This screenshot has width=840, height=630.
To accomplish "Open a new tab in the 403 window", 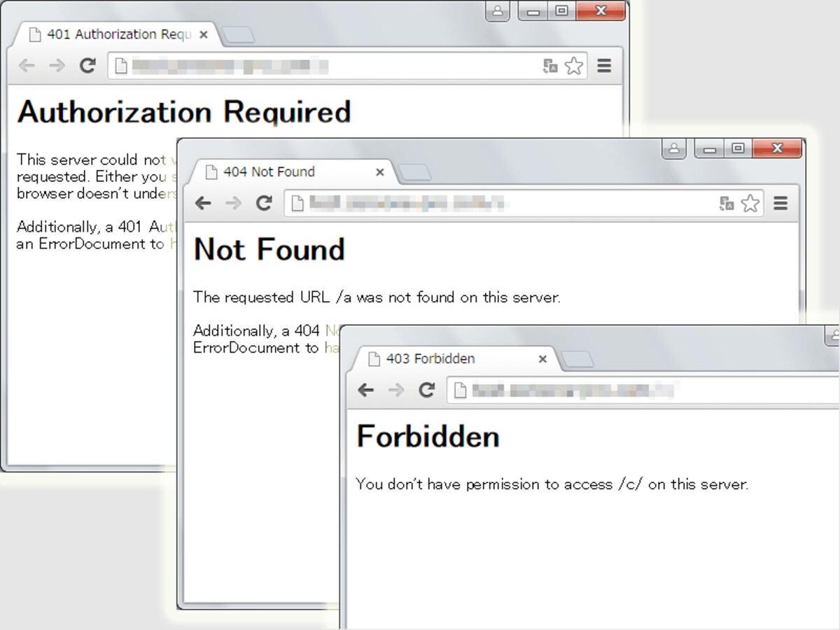I will coord(577,359).
